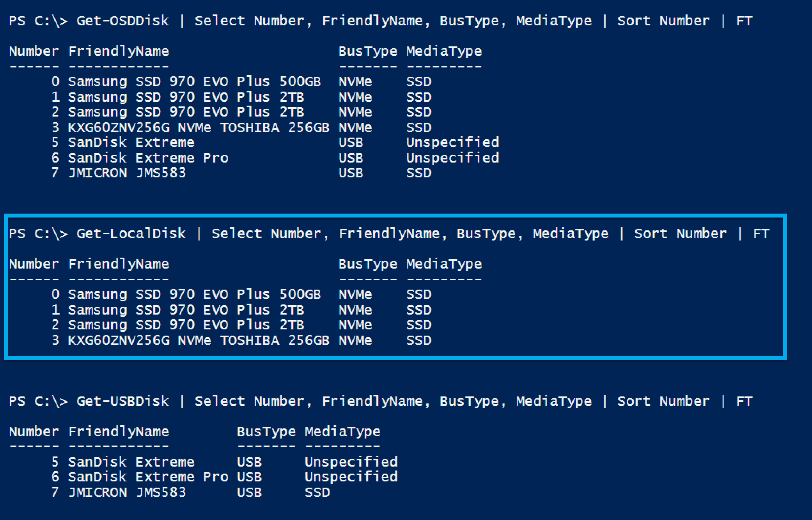The image size is (812, 520).
Task: Click the Get-USBDisk command text
Action: [122, 401]
